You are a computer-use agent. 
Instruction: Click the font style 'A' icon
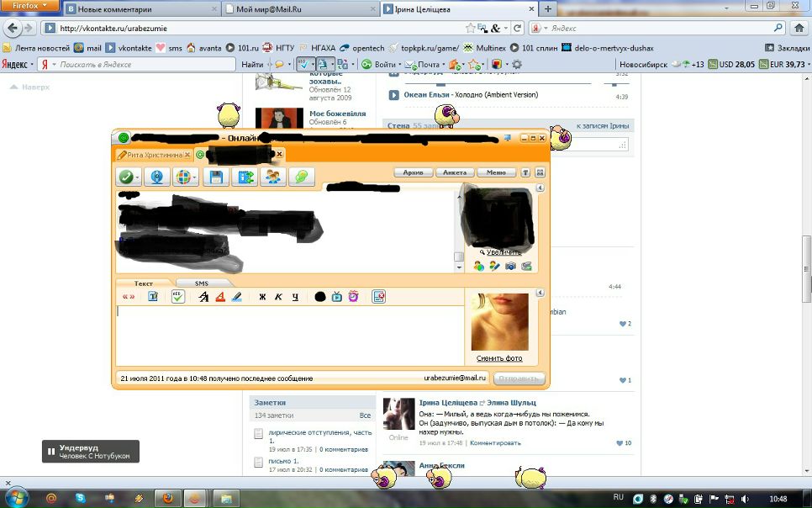(x=203, y=296)
